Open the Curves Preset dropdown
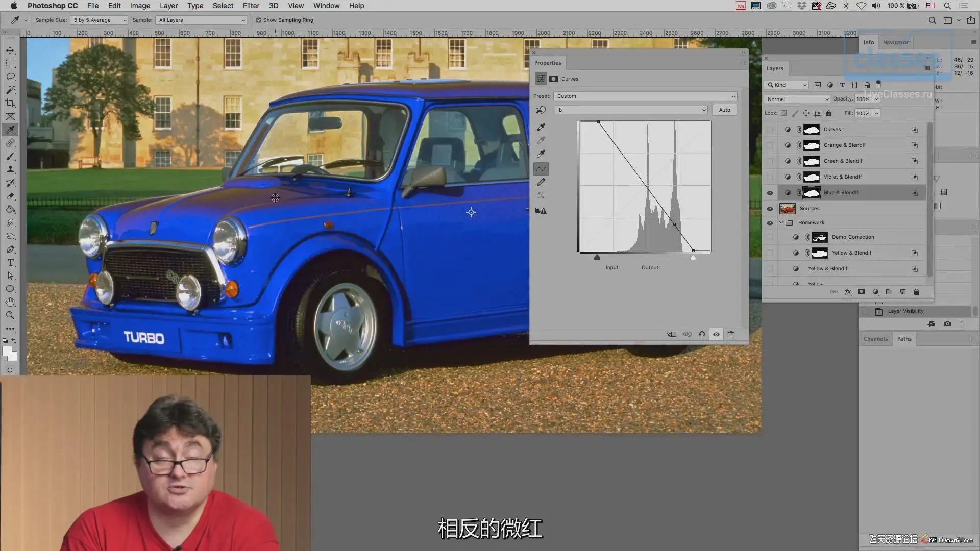 [x=646, y=96]
